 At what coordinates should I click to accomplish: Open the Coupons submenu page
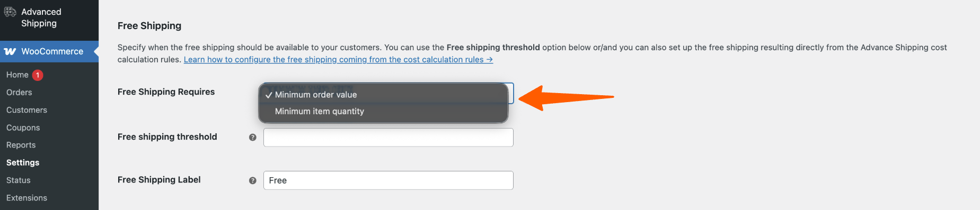click(23, 127)
